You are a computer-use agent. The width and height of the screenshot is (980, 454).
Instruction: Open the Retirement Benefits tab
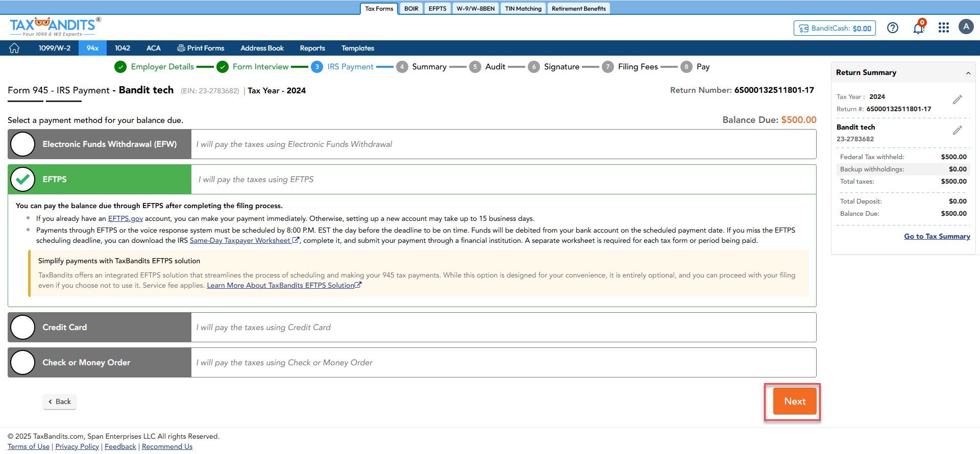click(579, 9)
